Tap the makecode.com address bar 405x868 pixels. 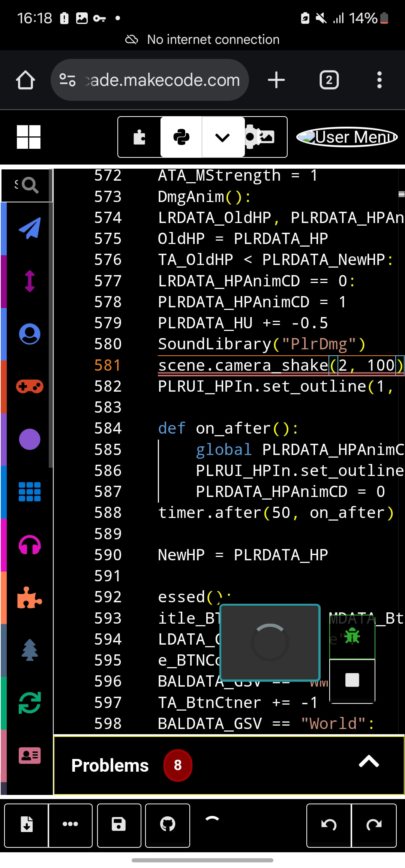tap(150, 80)
